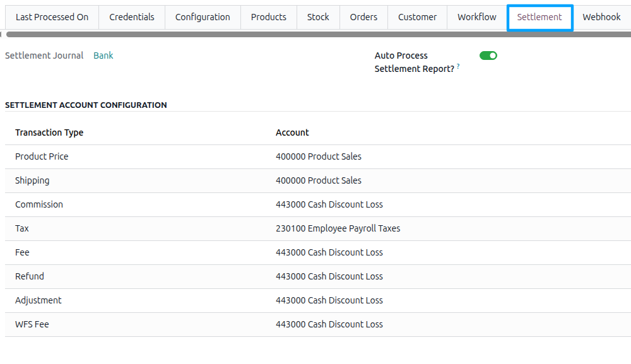Open the Orders tab
The width and height of the screenshot is (631, 364).
point(363,17)
